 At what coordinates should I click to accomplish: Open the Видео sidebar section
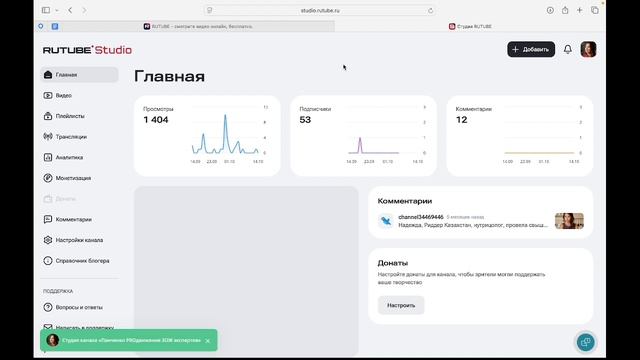(x=79, y=96)
